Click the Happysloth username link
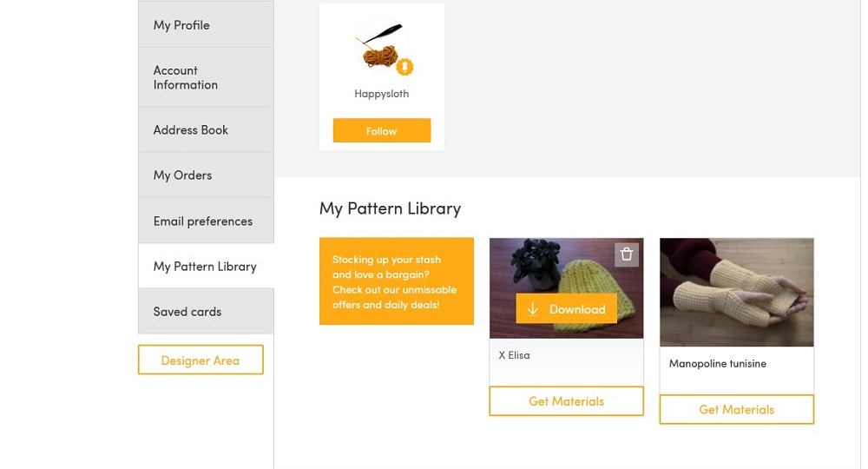 tap(382, 94)
